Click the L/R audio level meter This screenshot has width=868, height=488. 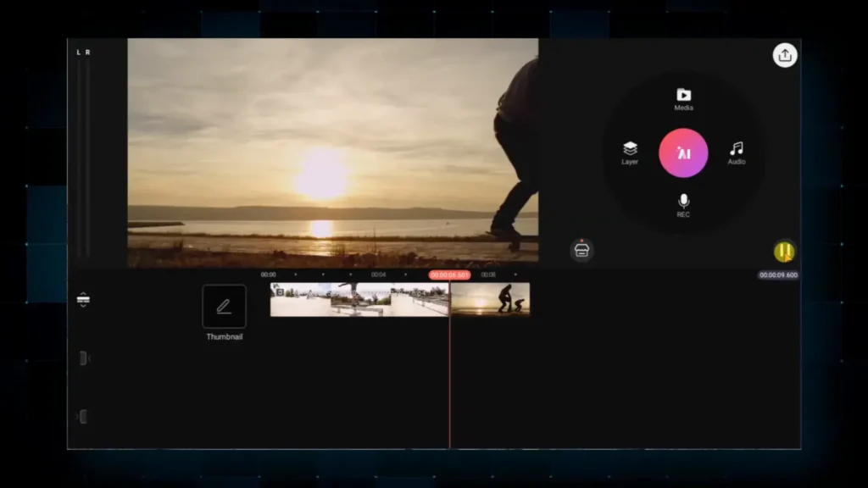click(84, 152)
